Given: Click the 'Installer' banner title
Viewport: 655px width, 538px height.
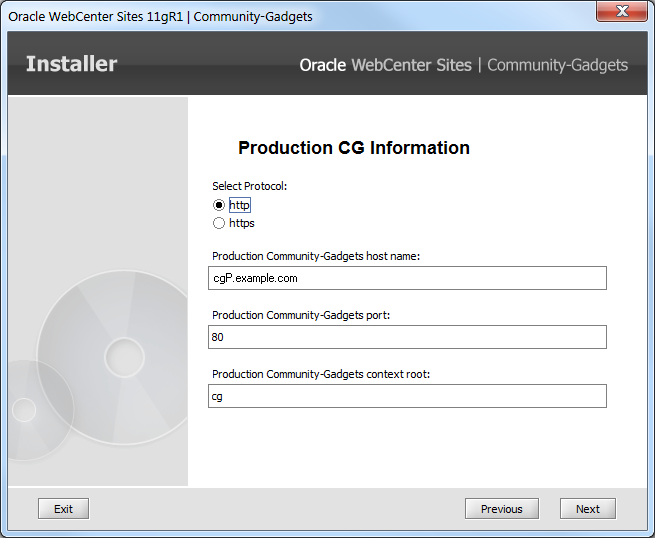Looking at the screenshot, I should pyautogui.click(x=71, y=64).
